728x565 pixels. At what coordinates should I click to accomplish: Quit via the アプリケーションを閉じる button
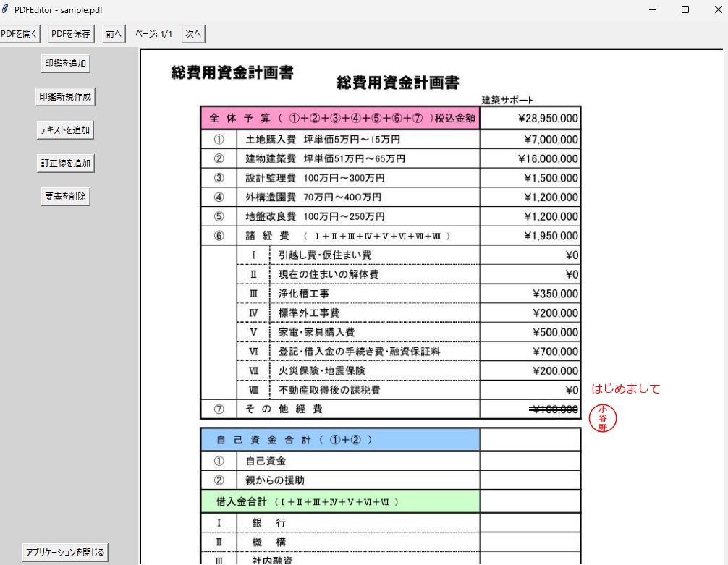click(64, 551)
